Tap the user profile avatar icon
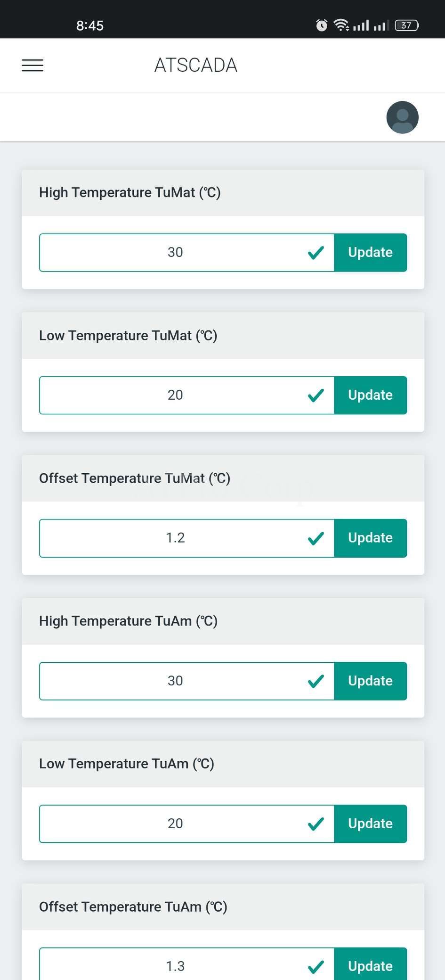The image size is (445, 980). click(402, 117)
